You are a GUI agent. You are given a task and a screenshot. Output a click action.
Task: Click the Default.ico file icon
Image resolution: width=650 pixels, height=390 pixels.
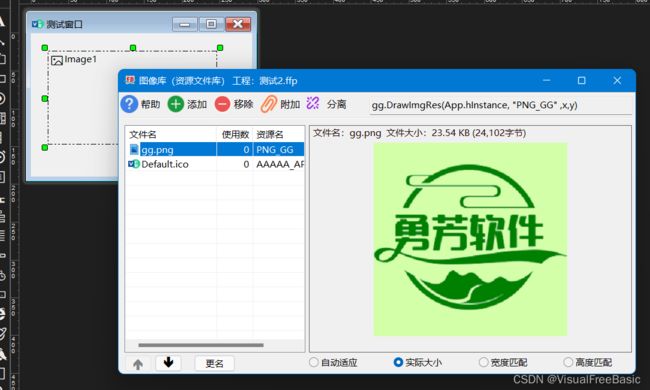(134, 164)
